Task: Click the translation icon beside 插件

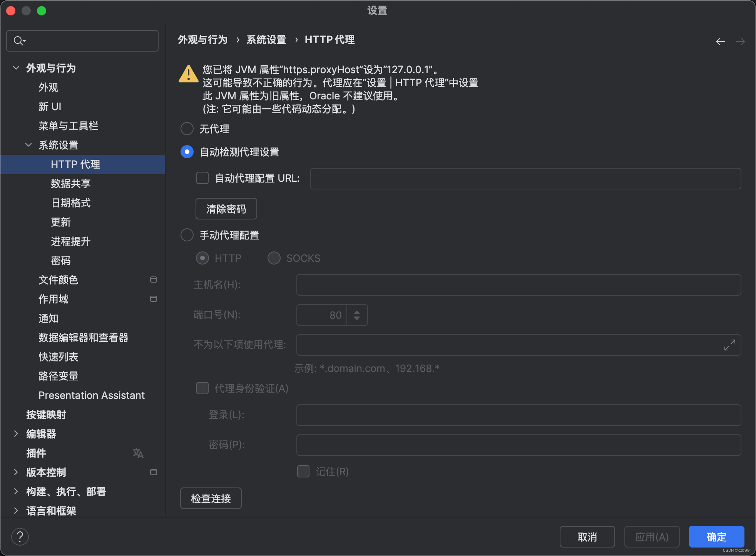Action: [x=138, y=453]
